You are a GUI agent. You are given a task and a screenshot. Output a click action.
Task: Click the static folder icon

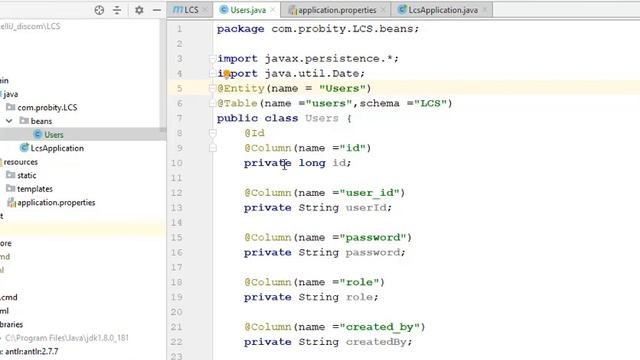pyautogui.click(x=11, y=175)
